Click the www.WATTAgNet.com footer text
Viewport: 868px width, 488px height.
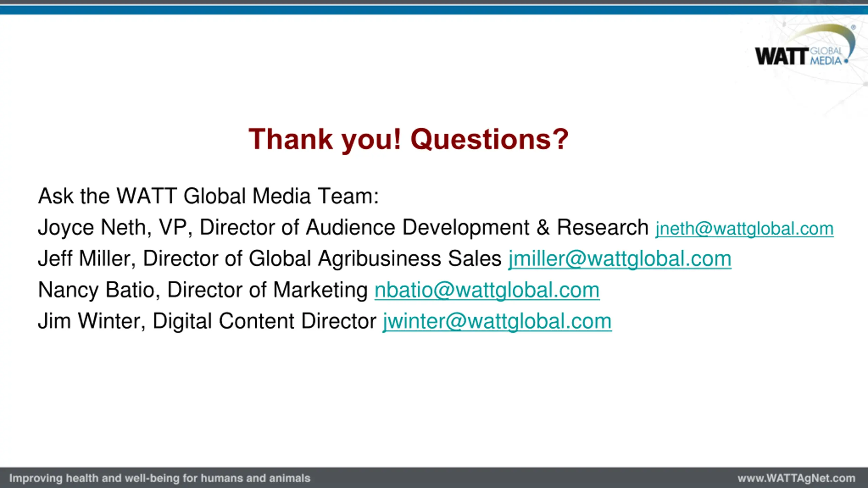pyautogui.click(x=796, y=478)
